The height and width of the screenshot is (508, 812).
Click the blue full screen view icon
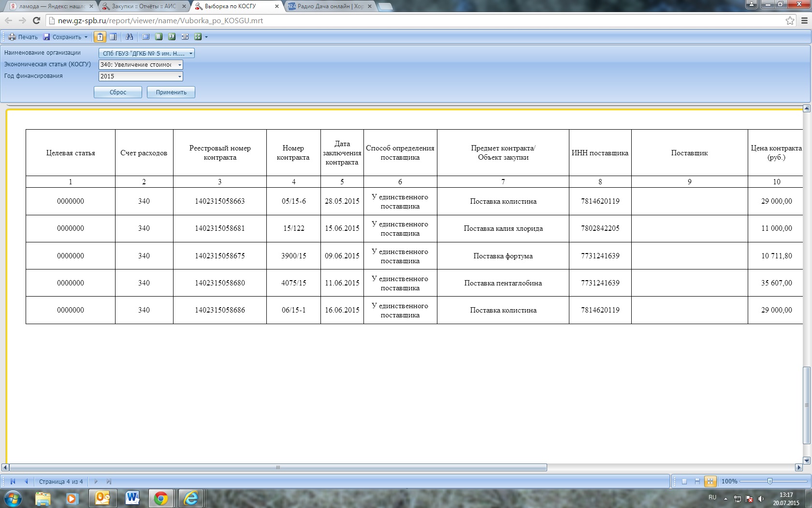(x=145, y=37)
